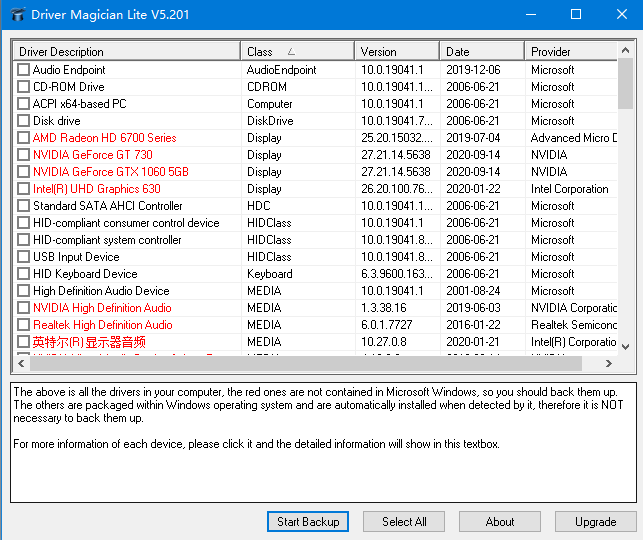643x540 pixels.
Task: Click inside the driver information textbox
Action: pyautogui.click(x=323, y=442)
